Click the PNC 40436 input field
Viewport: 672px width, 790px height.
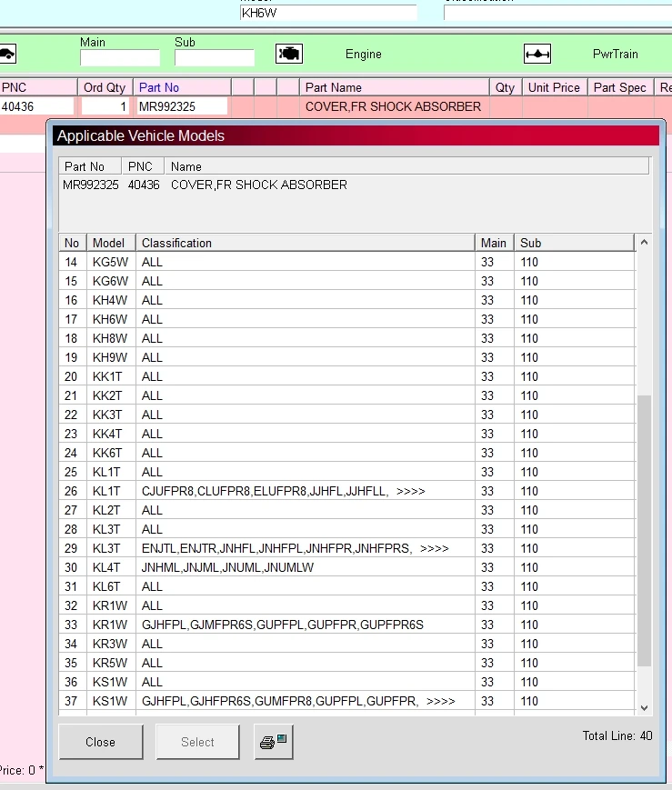tap(36, 106)
